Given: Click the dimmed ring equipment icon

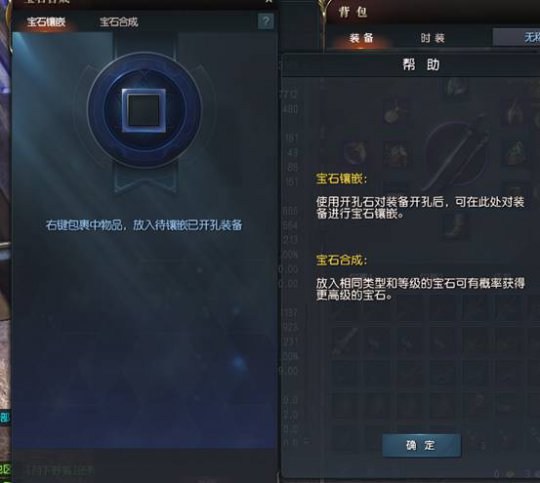Looking at the screenshot, I should point(355,152).
